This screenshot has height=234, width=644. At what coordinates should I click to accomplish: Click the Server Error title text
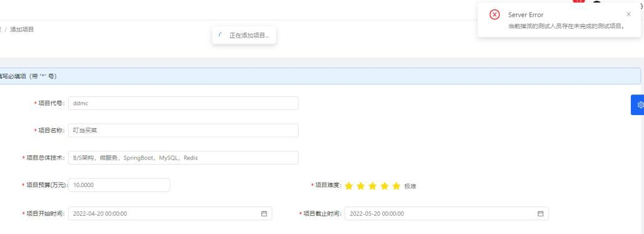pyautogui.click(x=526, y=15)
